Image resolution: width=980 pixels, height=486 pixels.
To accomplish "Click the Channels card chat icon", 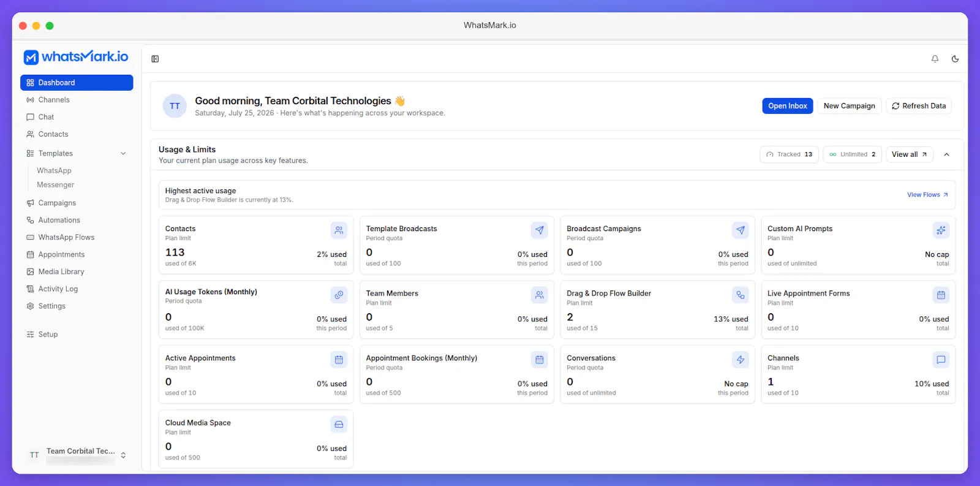I will click(x=941, y=360).
